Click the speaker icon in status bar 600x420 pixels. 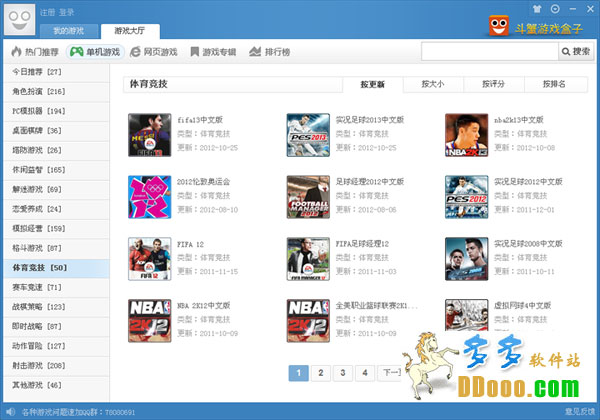(10, 412)
